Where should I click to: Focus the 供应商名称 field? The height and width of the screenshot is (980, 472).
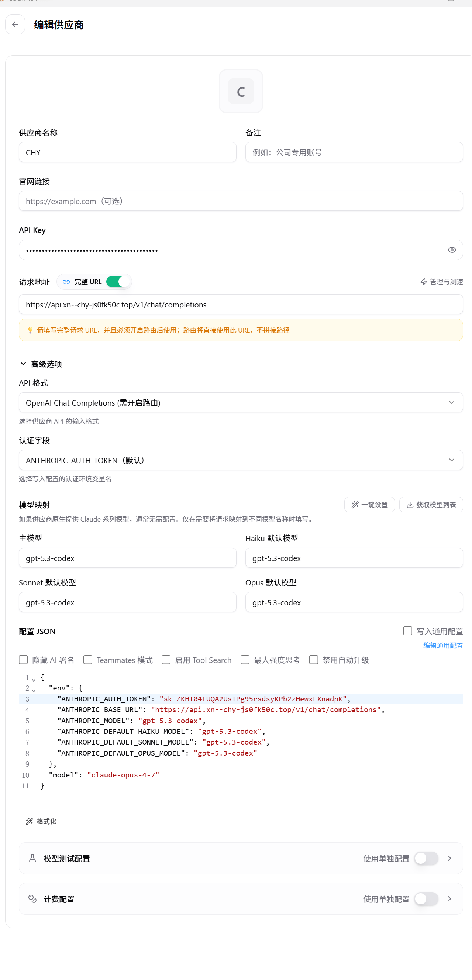pos(127,152)
